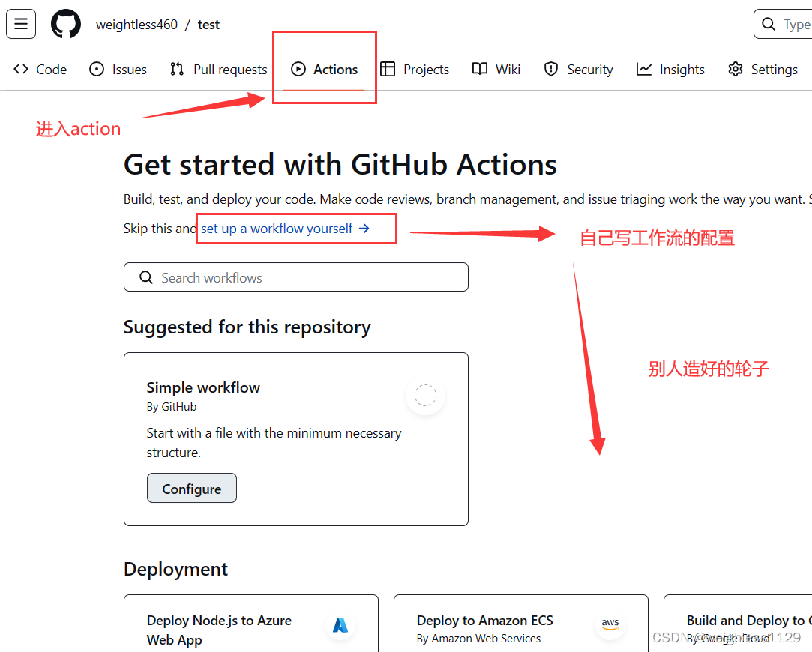Click 'Suggested for this repository' heading
The width and height of the screenshot is (812, 652).
[247, 327]
